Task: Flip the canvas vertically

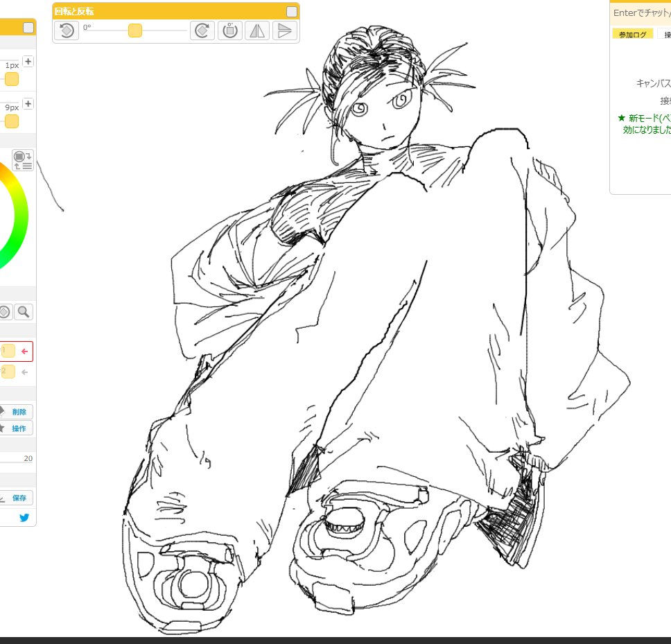Action: pos(285,31)
